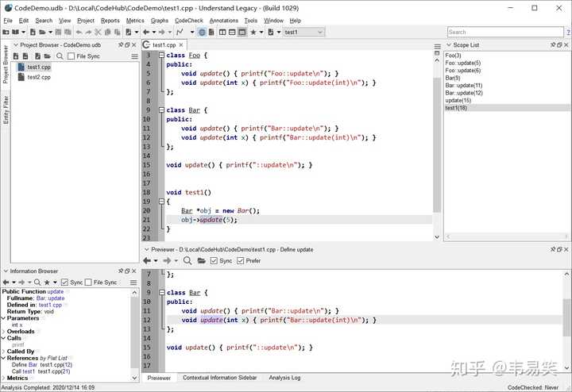572x392 pixels.
Task: Toggle Sync checkbox in Previewer toolbar
Action: pyautogui.click(x=214, y=261)
